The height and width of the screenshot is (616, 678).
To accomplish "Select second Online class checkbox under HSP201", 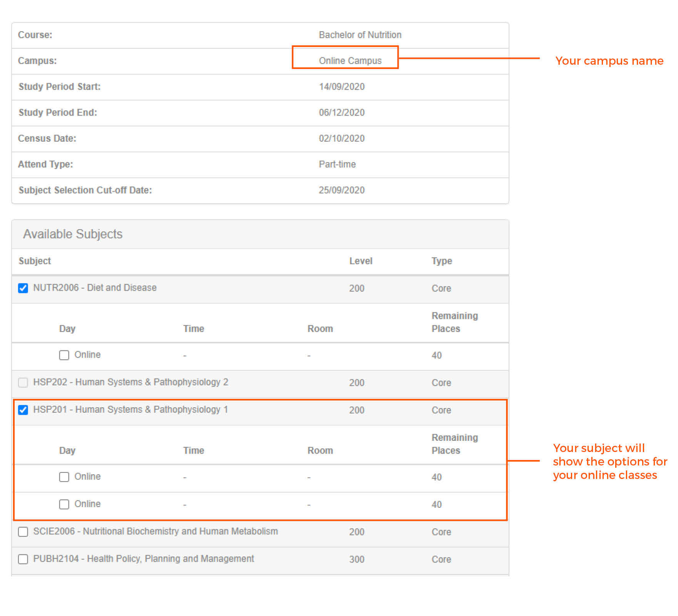I will tap(64, 504).
